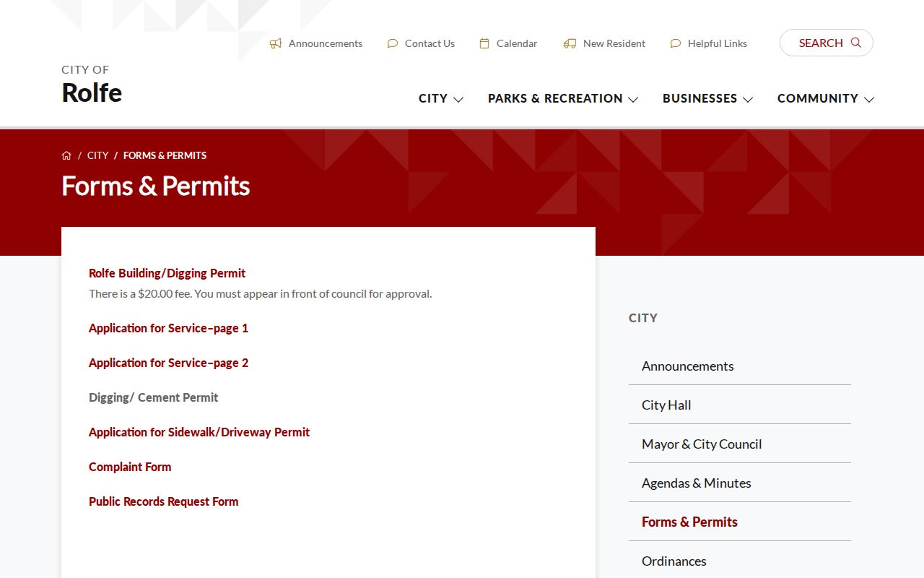Open the Complaint Form link
The width and height of the screenshot is (924, 578).
click(130, 467)
